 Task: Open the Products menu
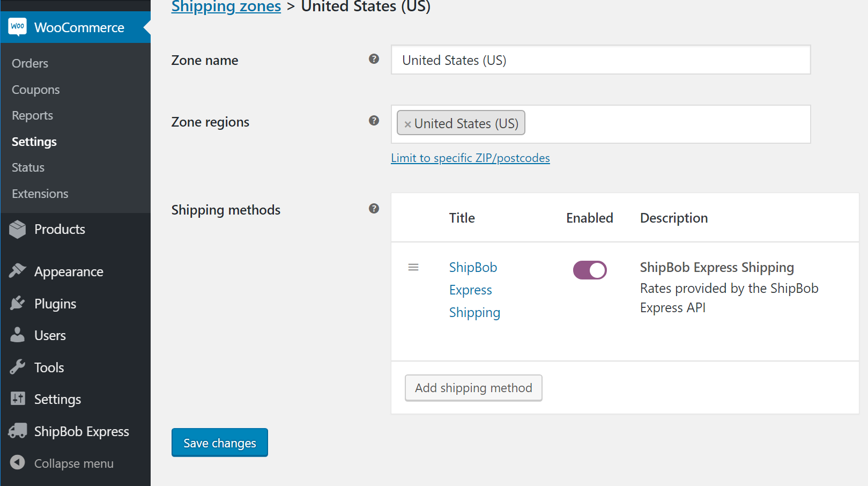(x=60, y=229)
